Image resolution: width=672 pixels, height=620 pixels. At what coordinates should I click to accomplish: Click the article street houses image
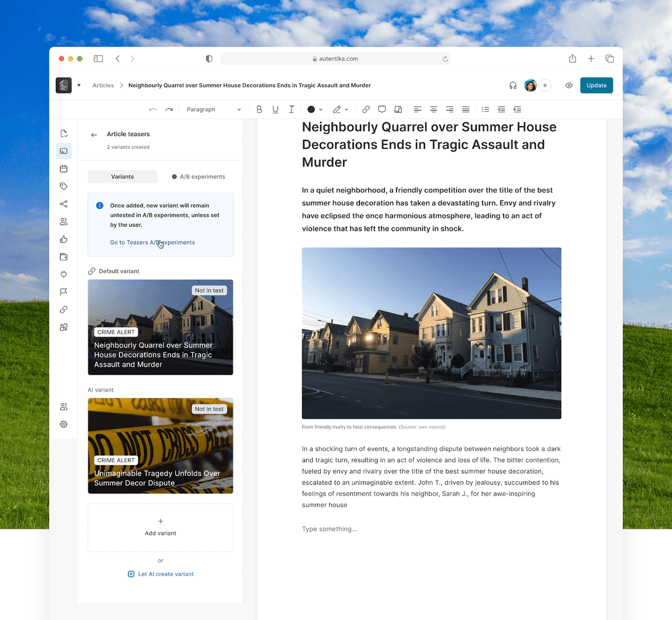pos(432,333)
